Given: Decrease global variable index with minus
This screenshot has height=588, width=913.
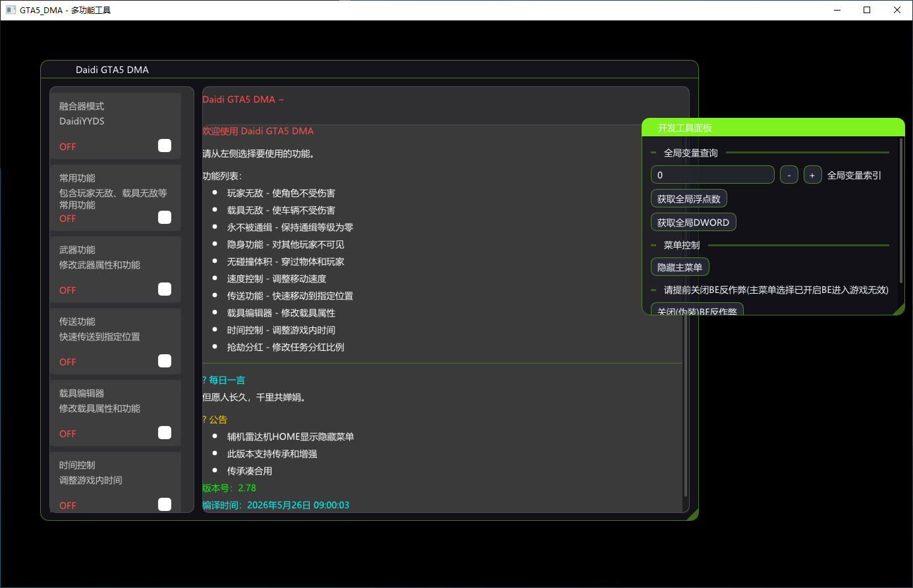Looking at the screenshot, I should pos(789,175).
